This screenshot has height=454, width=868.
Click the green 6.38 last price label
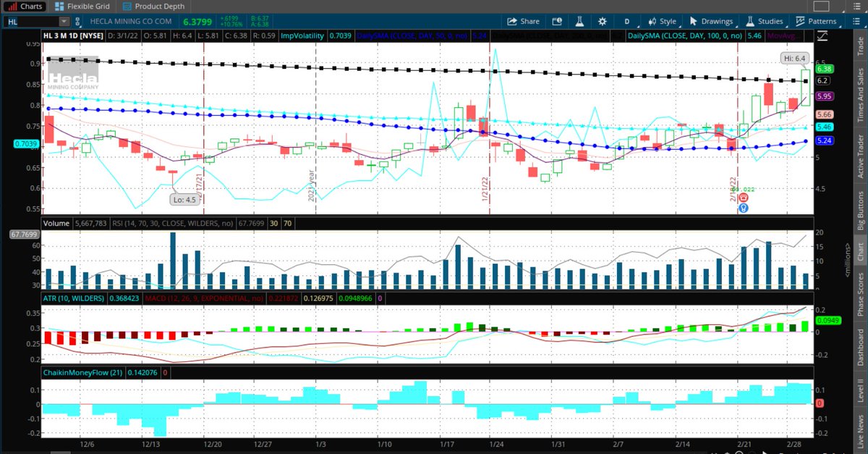825,69
